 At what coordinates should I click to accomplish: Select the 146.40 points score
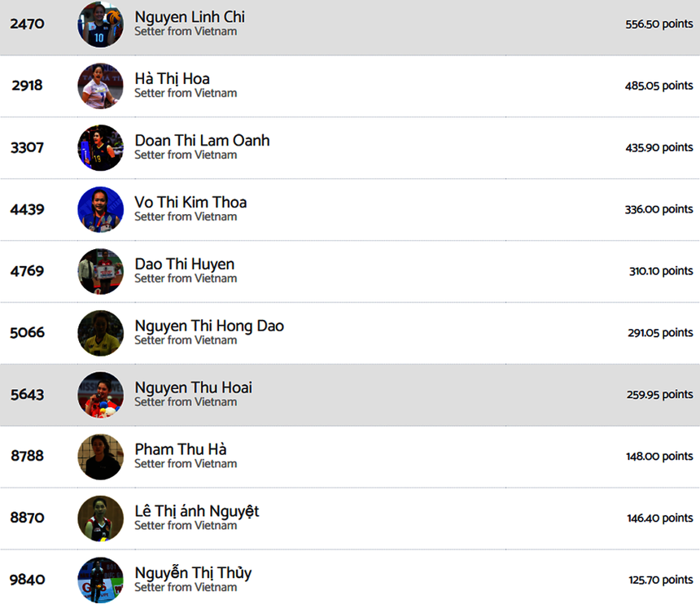[x=659, y=519]
